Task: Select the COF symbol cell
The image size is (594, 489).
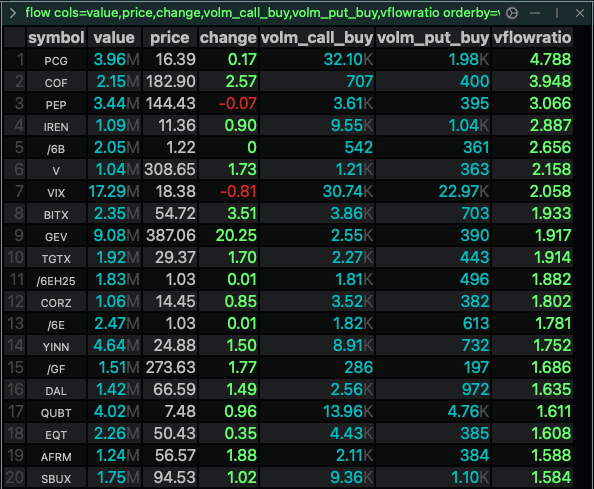Action: [56, 82]
